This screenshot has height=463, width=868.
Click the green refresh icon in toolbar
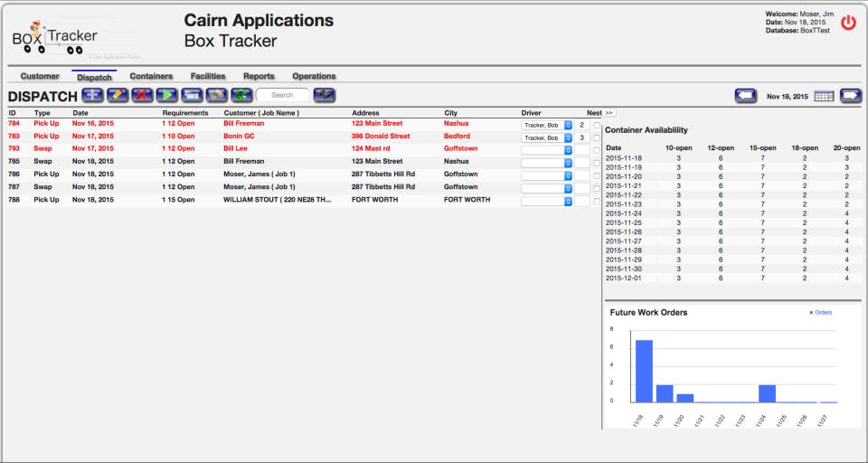coord(241,95)
